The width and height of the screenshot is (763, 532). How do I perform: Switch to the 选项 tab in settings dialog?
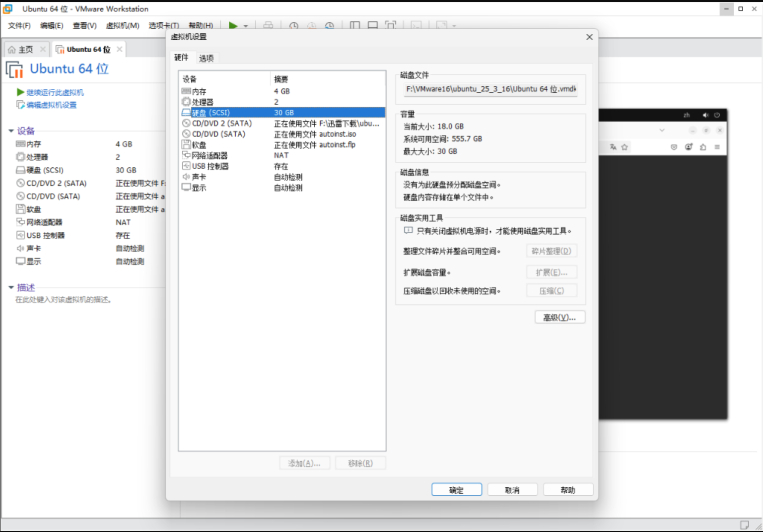(207, 58)
